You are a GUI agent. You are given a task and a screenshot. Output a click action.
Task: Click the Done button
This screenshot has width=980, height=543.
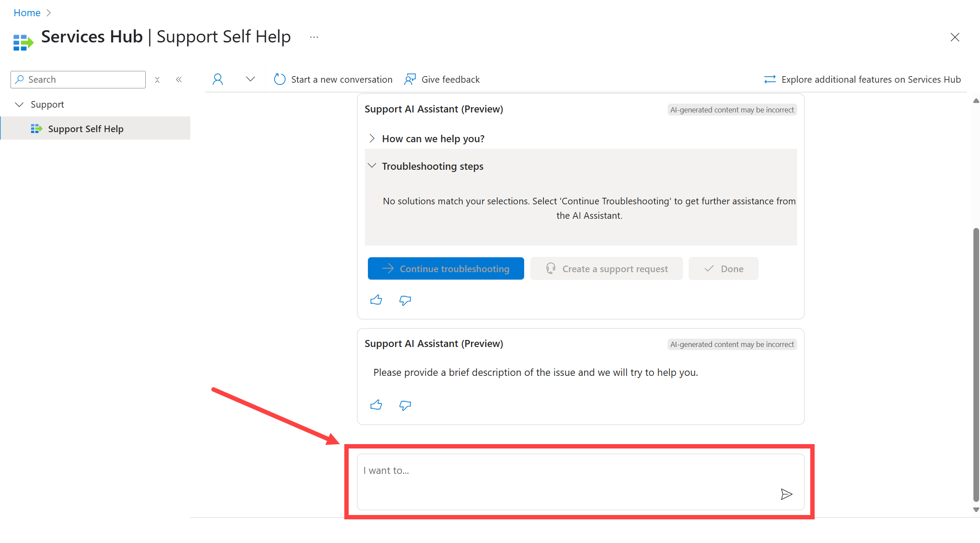click(x=724, y=268)
